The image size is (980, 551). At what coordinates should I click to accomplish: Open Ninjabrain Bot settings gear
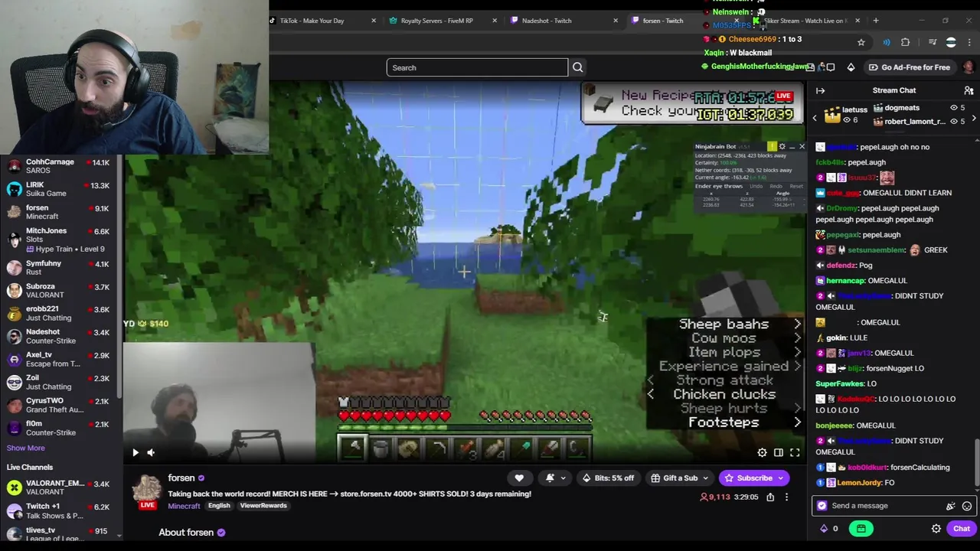(x=782, y=146)
